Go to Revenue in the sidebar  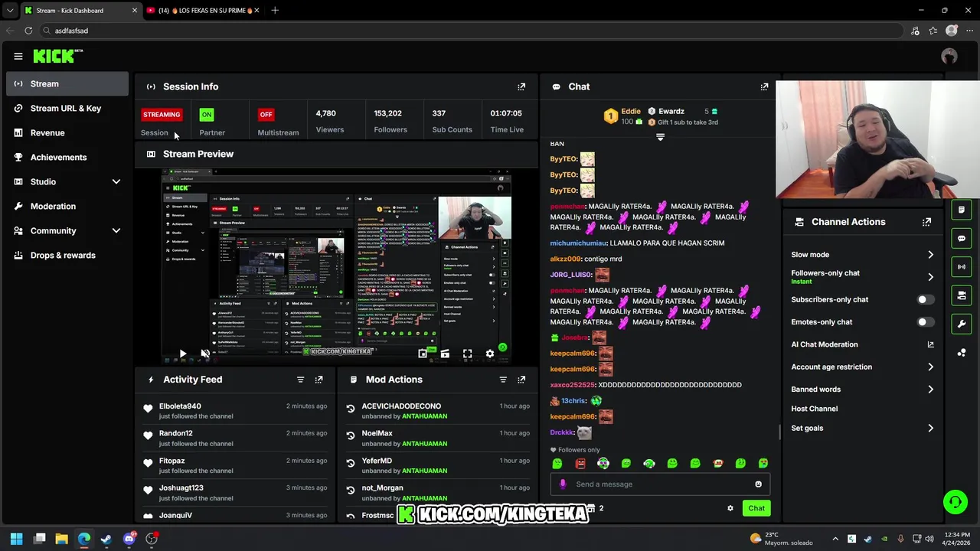67,133
